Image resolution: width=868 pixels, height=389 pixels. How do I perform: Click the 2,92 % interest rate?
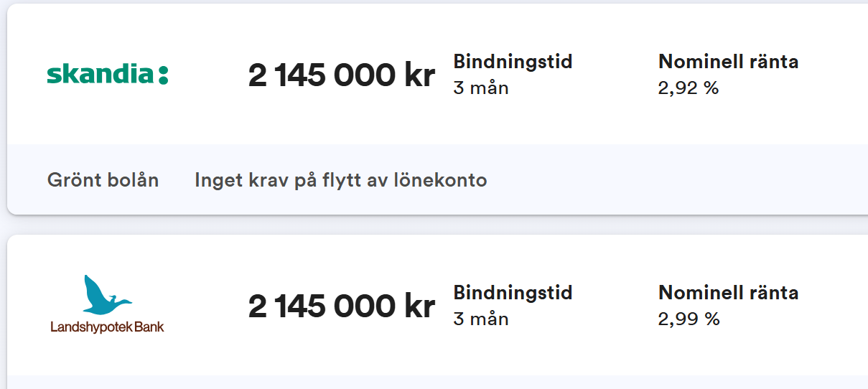pos(688,88)
